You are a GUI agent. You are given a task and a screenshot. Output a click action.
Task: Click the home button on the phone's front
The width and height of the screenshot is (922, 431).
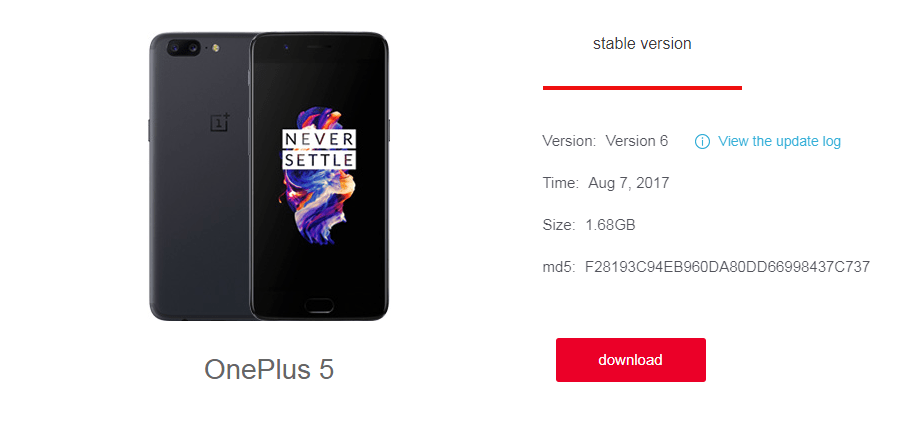318,306
